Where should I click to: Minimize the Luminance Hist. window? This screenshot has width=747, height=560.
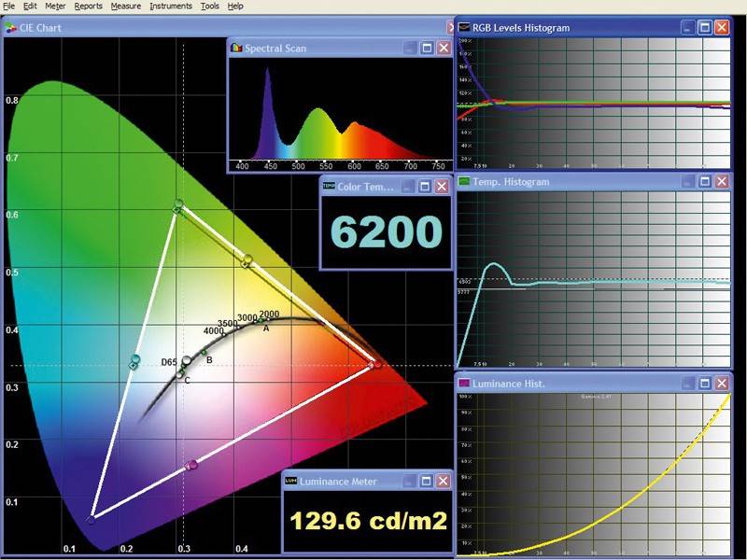[x=687, y=384]
